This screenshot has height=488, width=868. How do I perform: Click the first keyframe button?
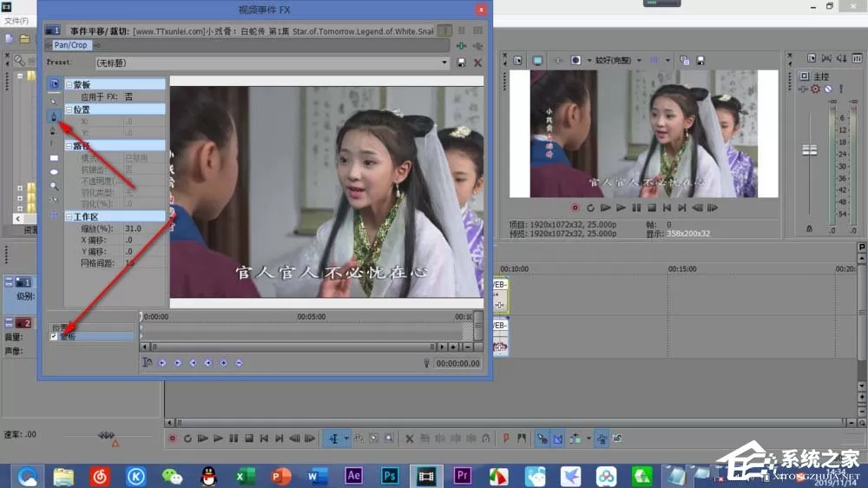(162, 363)
